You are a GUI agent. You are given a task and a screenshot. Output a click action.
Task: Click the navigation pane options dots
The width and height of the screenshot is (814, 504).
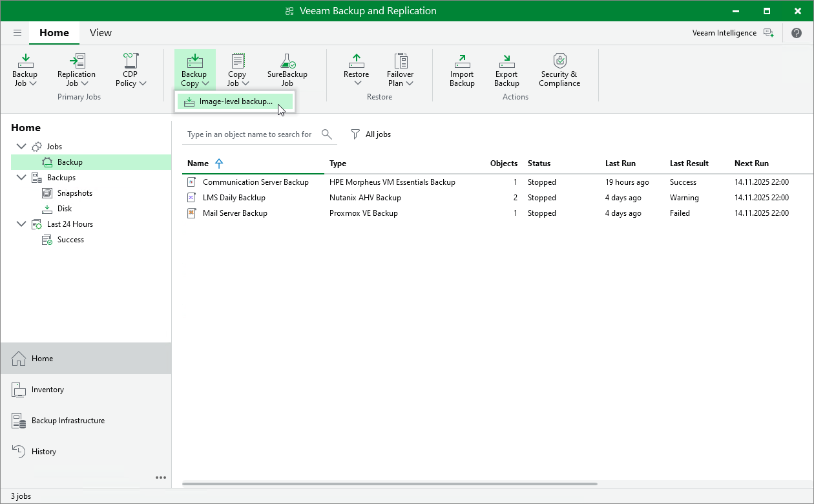[x=161, y=478]
